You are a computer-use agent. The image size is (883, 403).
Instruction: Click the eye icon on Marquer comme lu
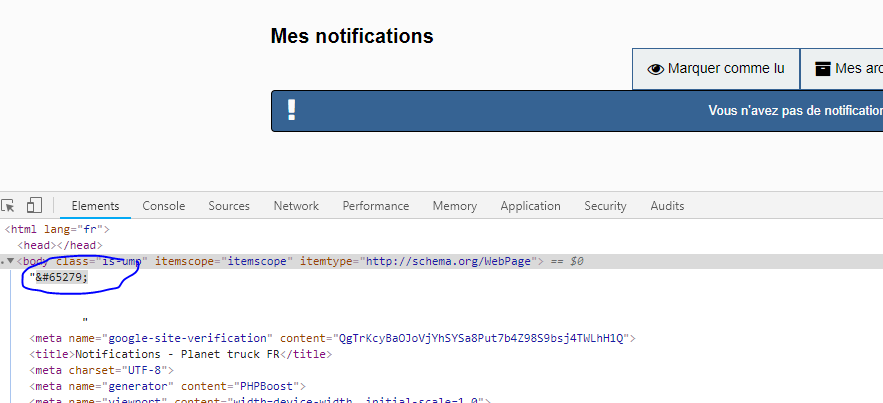(x=656, y=69)
